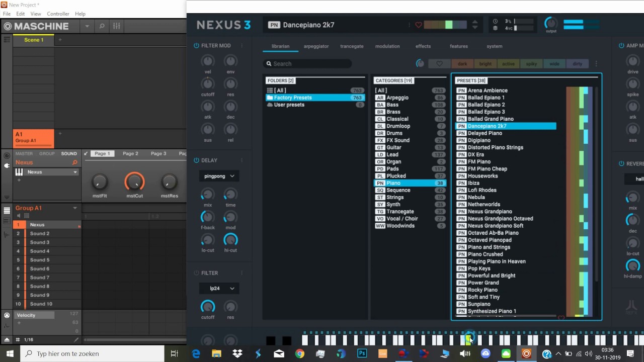This screenshot has width=644, height=362.
Task: Click the Nexus output knob
Action: pos(551,23)
